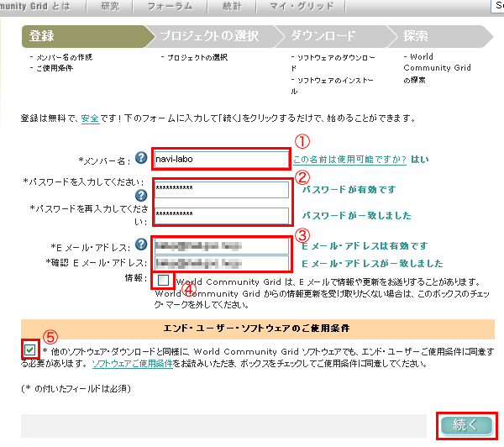Open help icon beside メンバー名 field
Image resolution: width=504 pixels, height=447 pixels.
click(x=141, y=158)
